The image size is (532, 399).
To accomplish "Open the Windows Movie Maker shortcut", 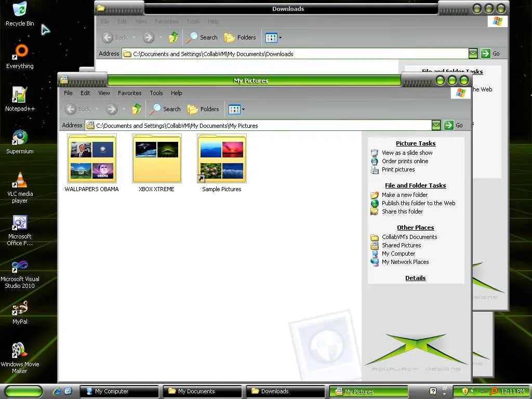I will click(20, 358).
